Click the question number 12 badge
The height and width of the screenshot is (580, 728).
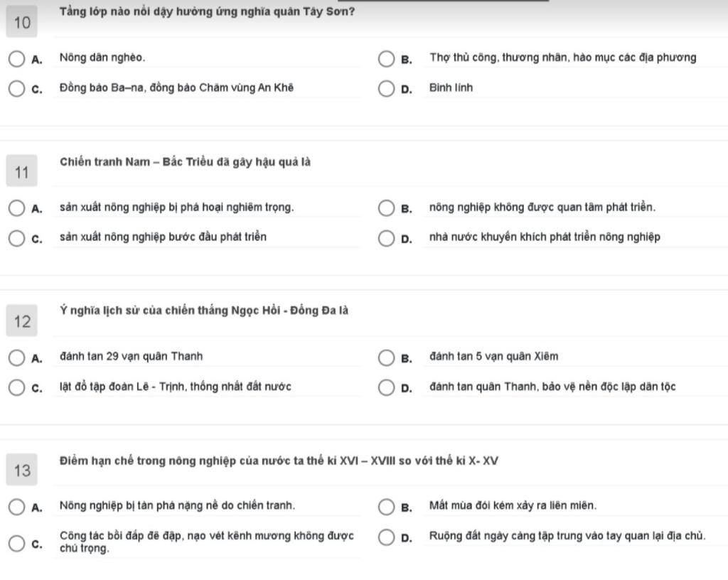pyautogui.click(x=22, y=321)
